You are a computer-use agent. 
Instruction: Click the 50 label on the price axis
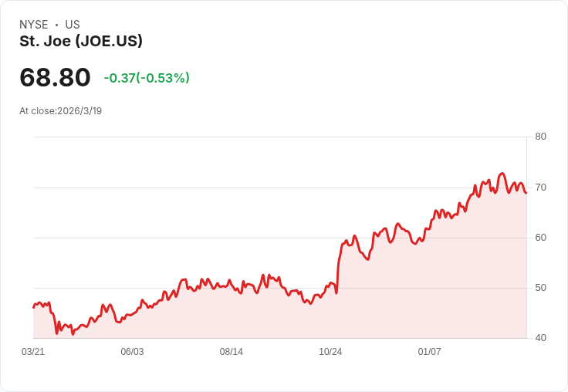coord(540,288)
